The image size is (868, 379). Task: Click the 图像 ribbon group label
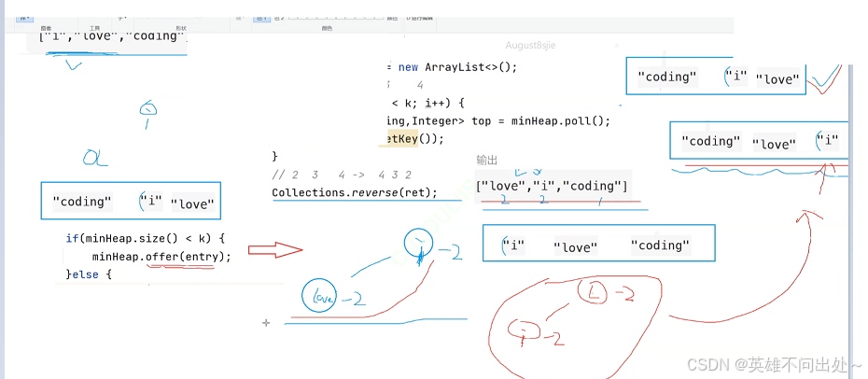46,28
